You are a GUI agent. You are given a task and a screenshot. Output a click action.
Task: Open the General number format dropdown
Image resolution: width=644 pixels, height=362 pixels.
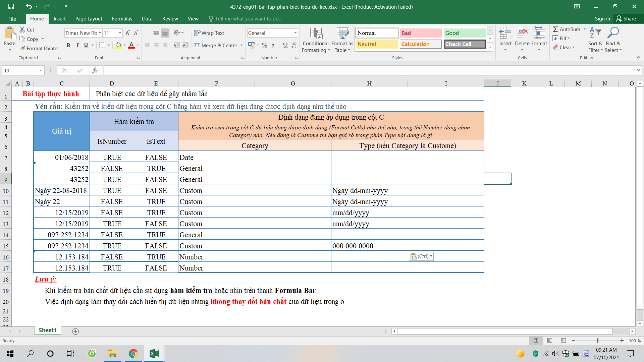(296, 33)
